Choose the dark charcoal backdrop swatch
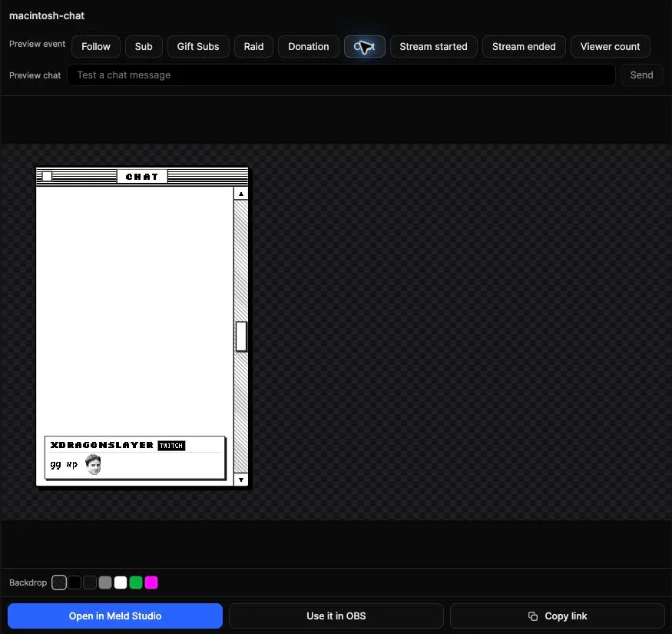 click(90, 583)
